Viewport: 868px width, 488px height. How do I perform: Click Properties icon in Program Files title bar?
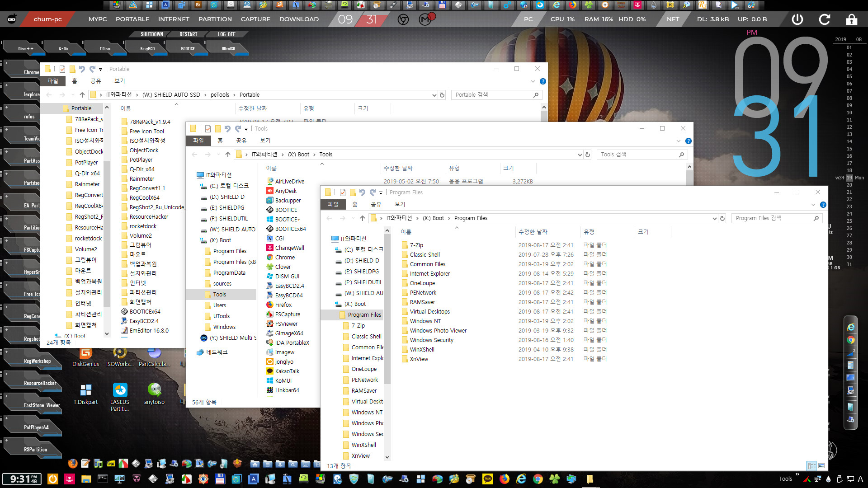click(x=343, y=192)
